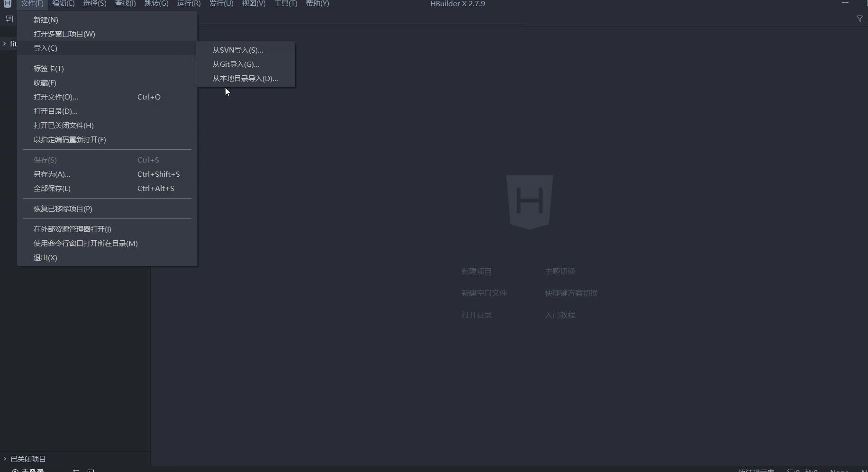Choose 从本地目录导入(D)... in the submenu
This screenshot has height=472, width=868.
point(246,79)
